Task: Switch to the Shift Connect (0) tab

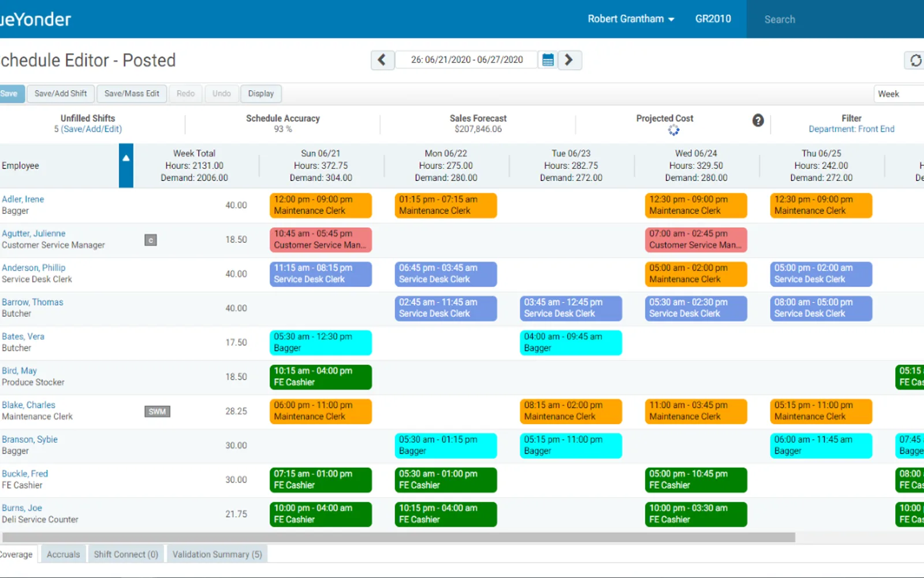Action: (x=126, y=554)
